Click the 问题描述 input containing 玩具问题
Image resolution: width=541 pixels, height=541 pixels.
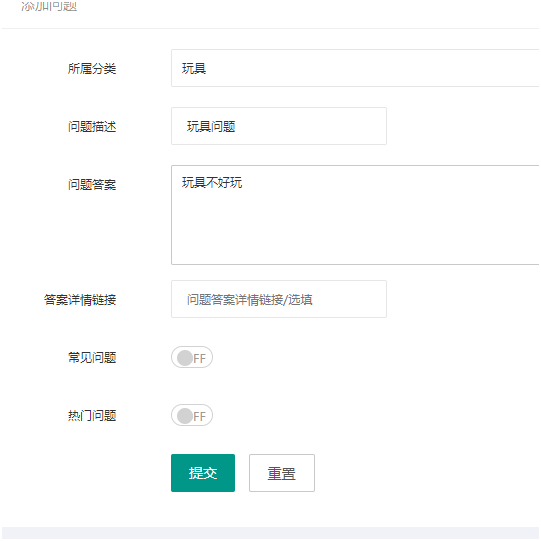click(279, 126)
